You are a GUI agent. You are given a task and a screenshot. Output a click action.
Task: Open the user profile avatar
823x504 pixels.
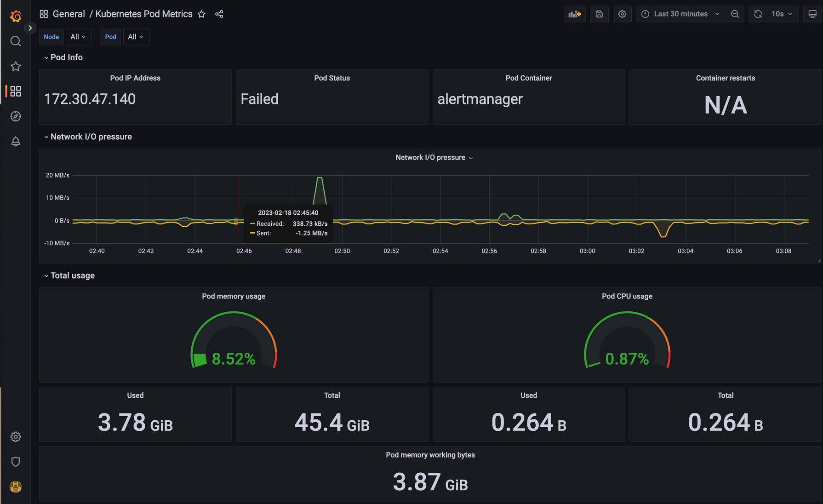[16, 487]
